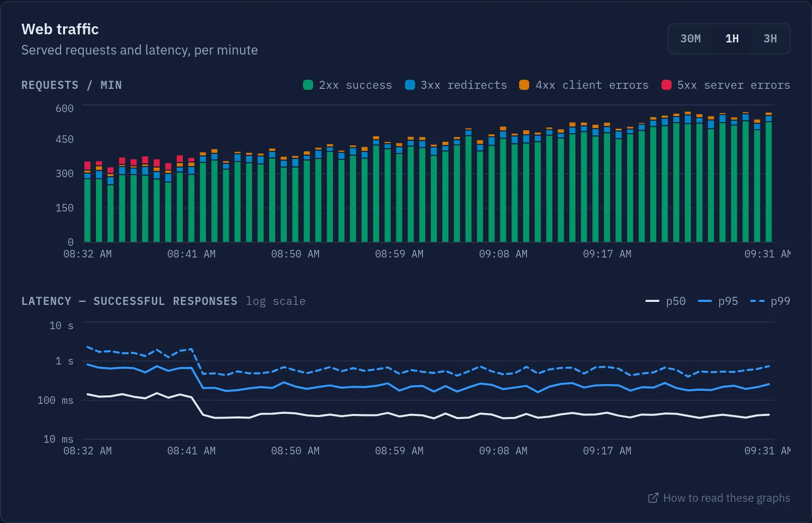This screenshot has width=812, height=523.
Task: Click the 3xx redirects legend label
Action: pyautogui.click(x=464, y=85)
